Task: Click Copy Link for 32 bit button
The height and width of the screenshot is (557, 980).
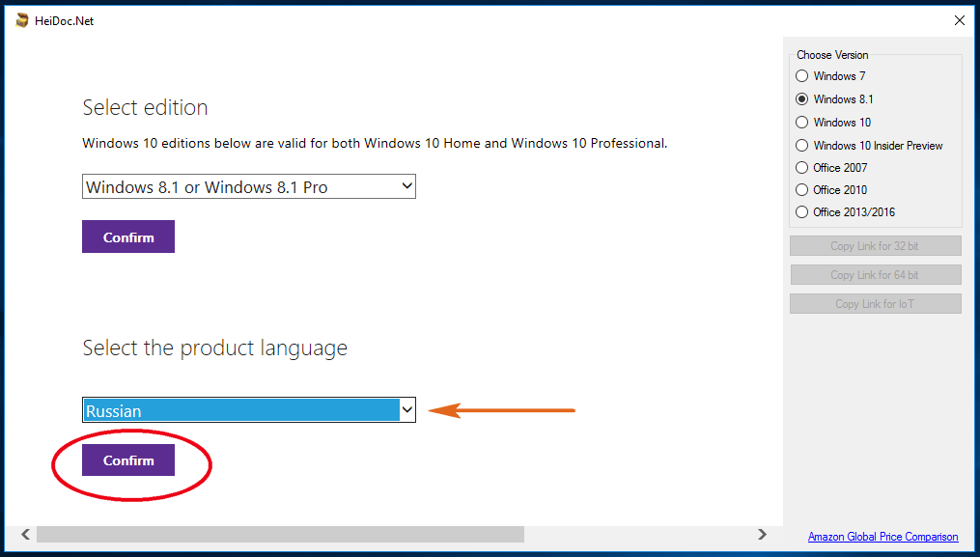Action: (x=875, y=246)
